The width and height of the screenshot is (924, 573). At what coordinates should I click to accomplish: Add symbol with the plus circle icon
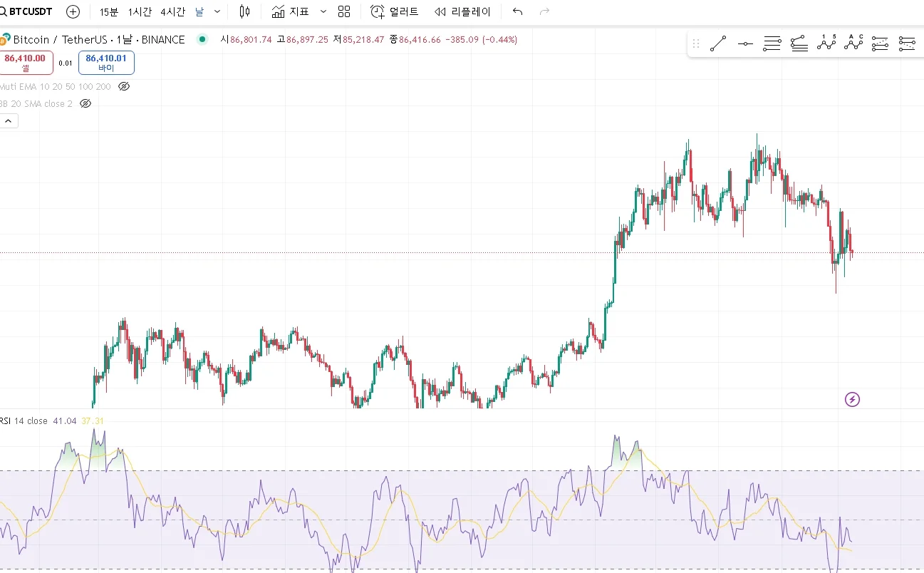click(73, 11)
